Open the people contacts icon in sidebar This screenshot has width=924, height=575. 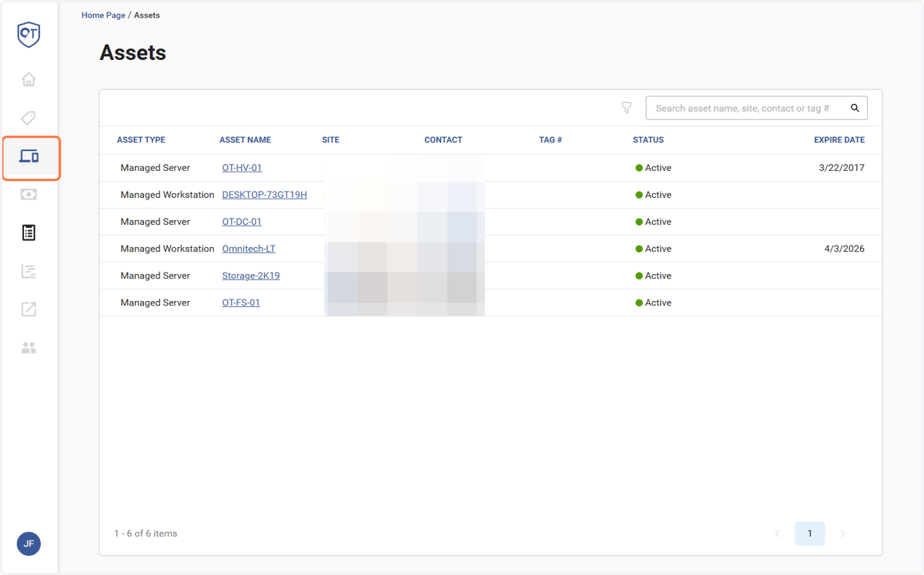click(x=28, y=348)
